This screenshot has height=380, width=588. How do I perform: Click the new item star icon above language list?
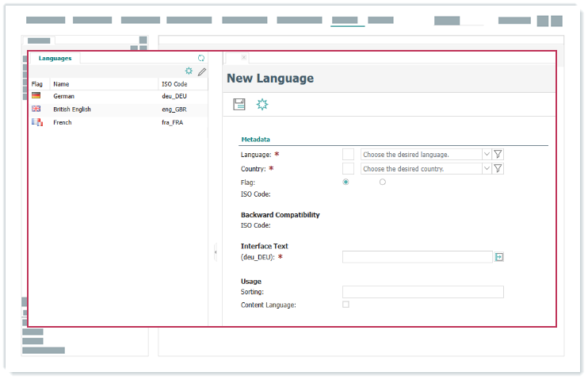189,71
